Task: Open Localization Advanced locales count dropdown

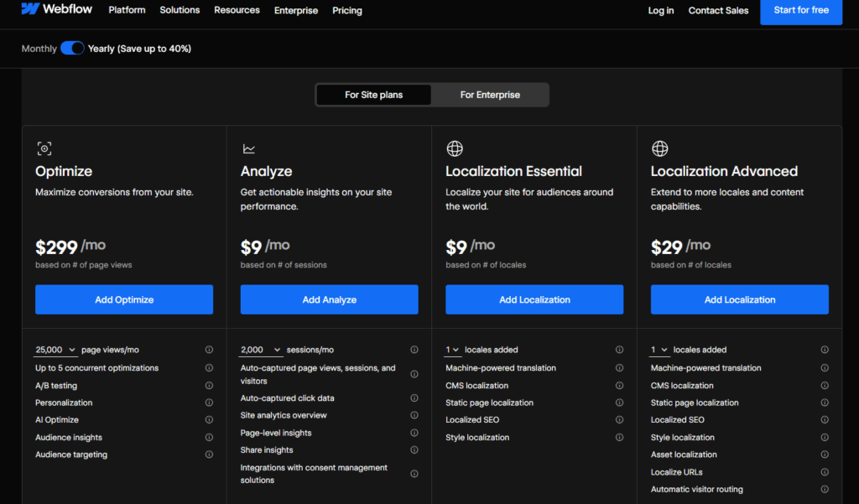Action: (x=659, y=350)
